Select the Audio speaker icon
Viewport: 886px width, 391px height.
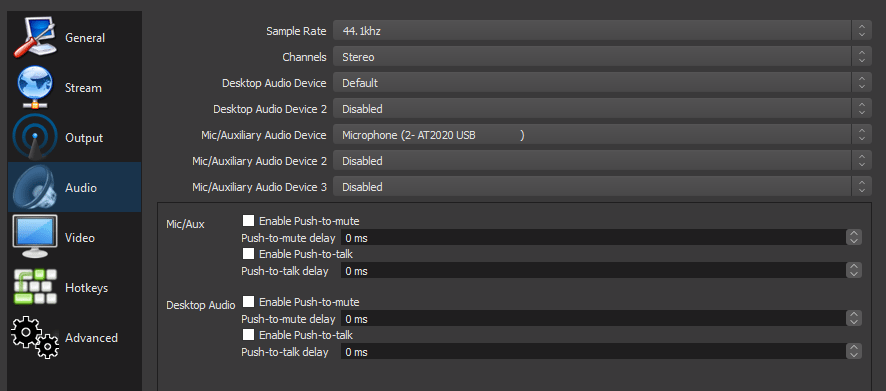click(x=34, y=188)
